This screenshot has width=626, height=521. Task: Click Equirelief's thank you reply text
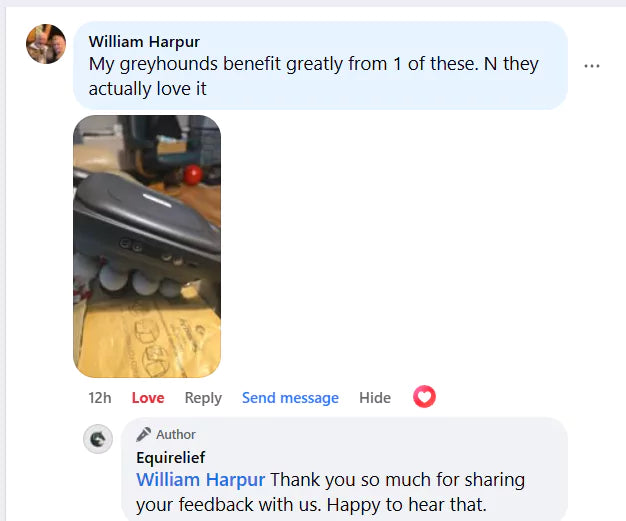tap(331, 492)
